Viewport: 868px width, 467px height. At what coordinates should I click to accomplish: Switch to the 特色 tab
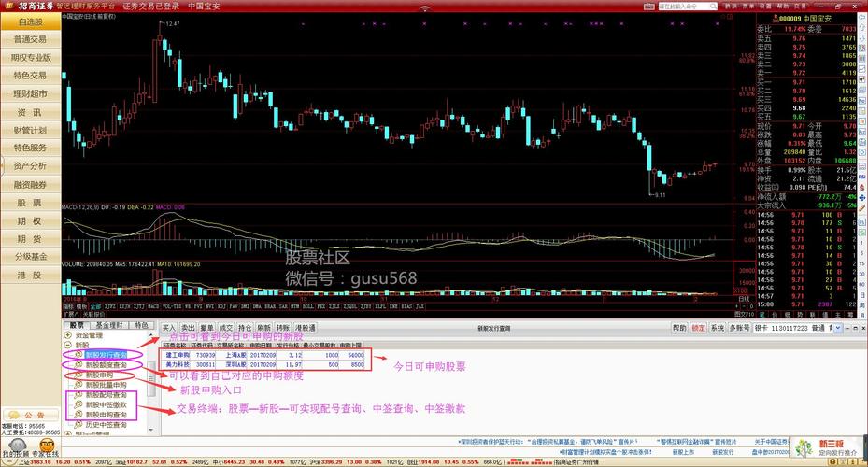(x=141, y=325)
